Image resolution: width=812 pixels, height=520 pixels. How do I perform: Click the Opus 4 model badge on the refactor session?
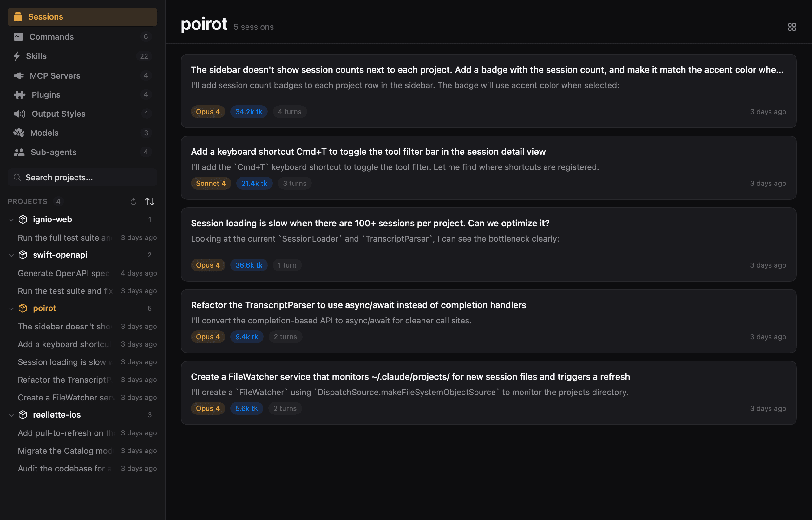tap(208, 336)
